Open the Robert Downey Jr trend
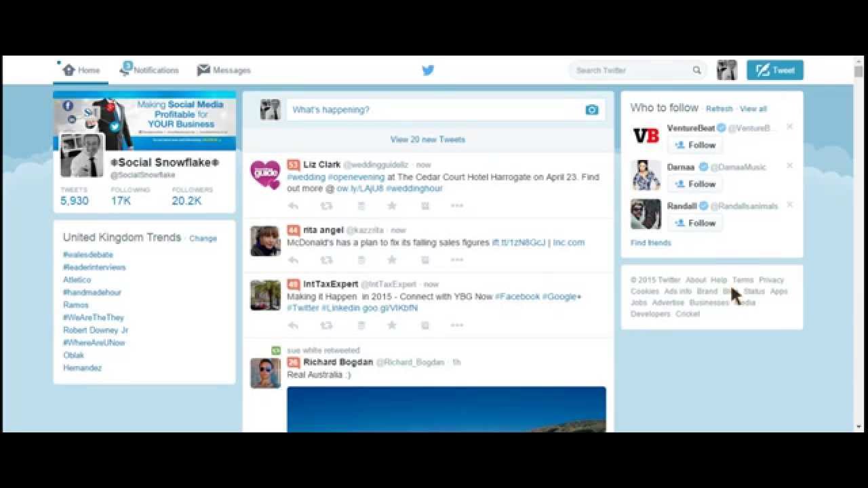This screenshot has height=488, width=868. [96, 330]
